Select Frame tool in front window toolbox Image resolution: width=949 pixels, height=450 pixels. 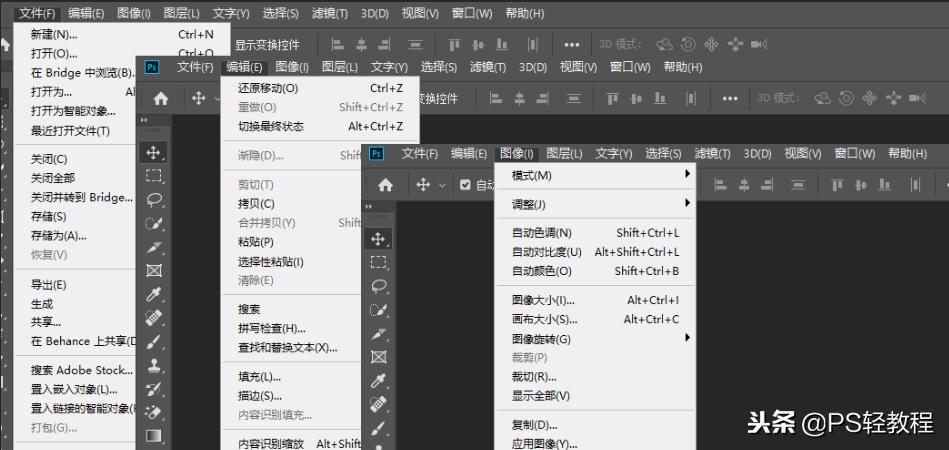[379, 357]
